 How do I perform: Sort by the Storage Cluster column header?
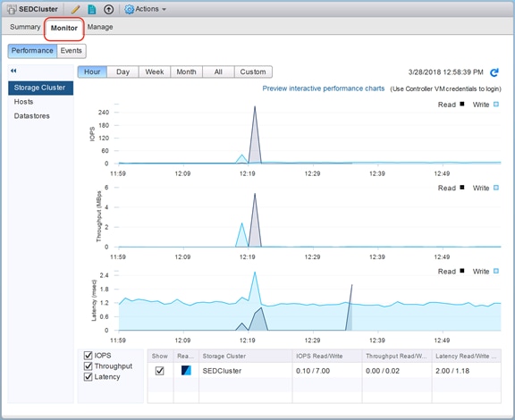pyautogui.click(x=245, y=356)
